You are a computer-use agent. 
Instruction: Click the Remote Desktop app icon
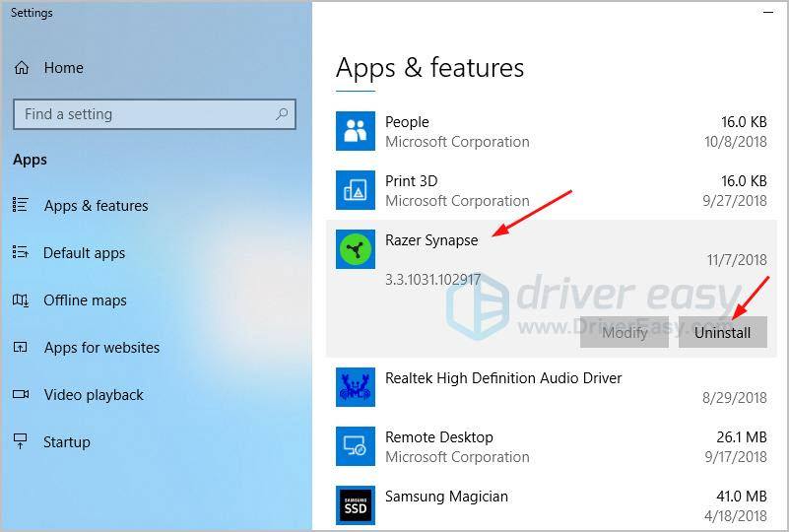(356, 446)
